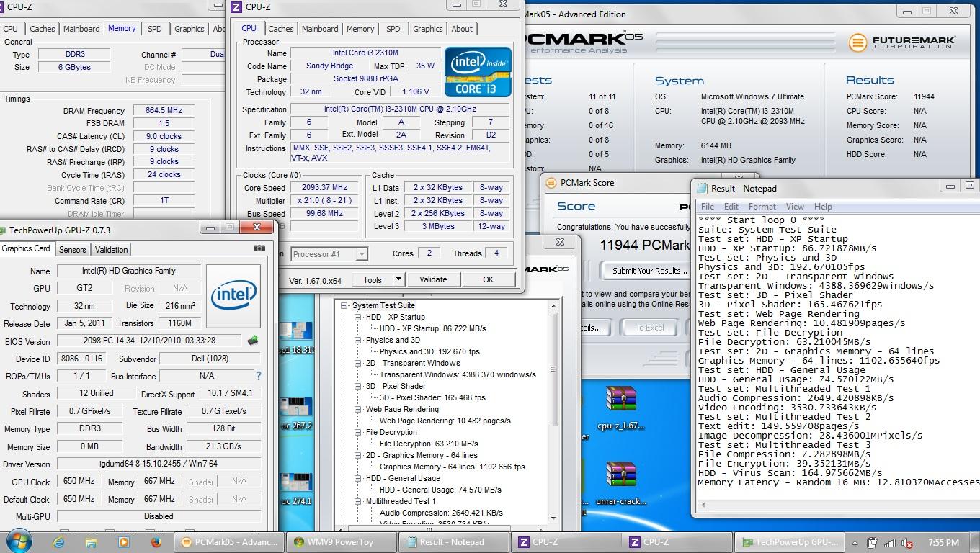980x553 pixels.
Task: Click the Bus Interface question mark icon
Action: point(259,376)
